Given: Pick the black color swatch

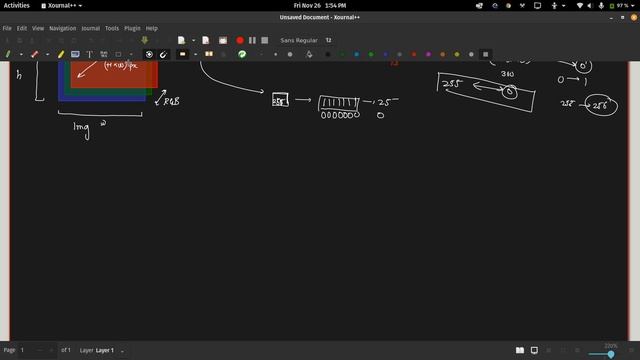Looking at the screenshot, I should click(x=328, y=54).
